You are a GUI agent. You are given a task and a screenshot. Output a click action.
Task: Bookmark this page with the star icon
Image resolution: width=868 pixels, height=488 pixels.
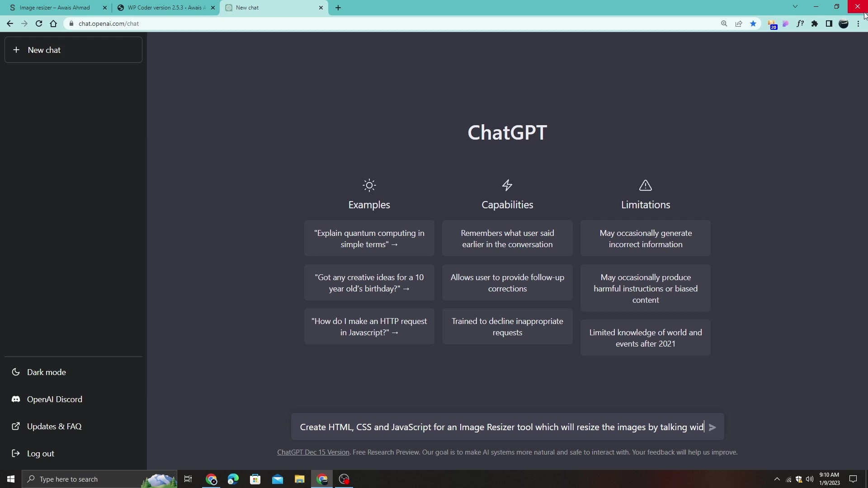[753, 24]
